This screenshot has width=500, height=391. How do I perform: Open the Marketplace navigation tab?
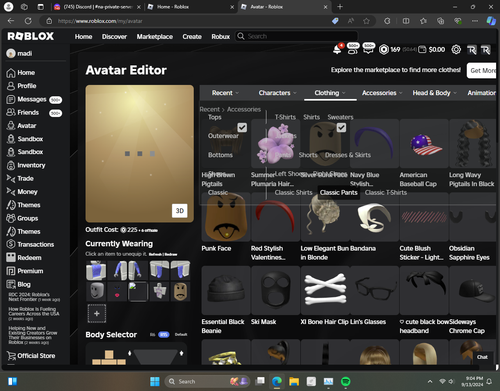click(x=155, y=36)
